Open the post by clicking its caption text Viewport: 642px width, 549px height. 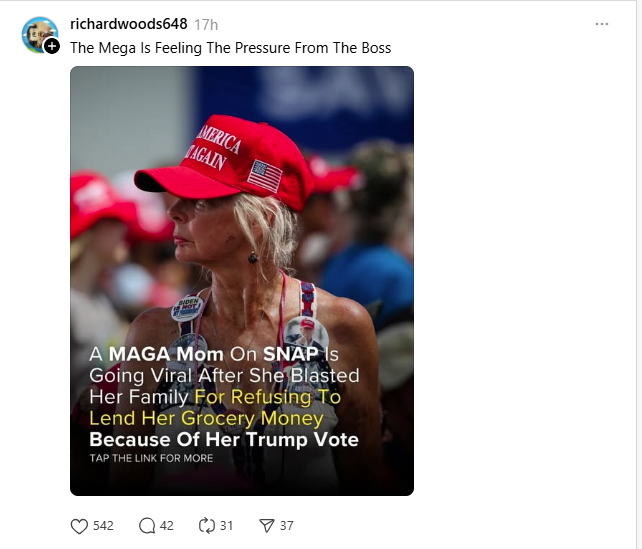click(230, 48)
